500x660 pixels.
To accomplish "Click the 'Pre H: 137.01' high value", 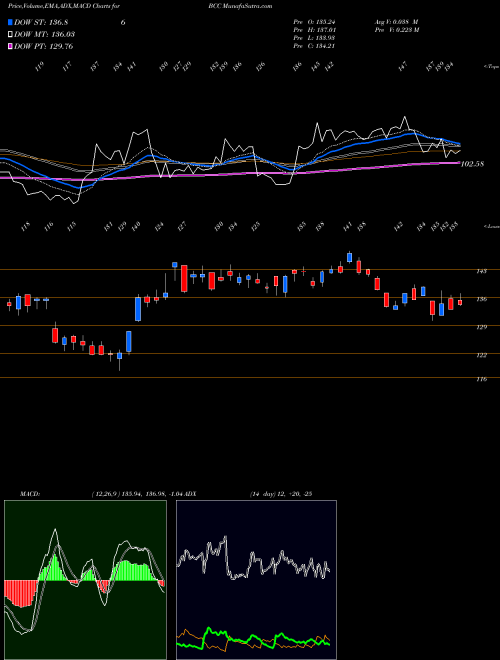I will pyautogui.click(x=314, y=30).
